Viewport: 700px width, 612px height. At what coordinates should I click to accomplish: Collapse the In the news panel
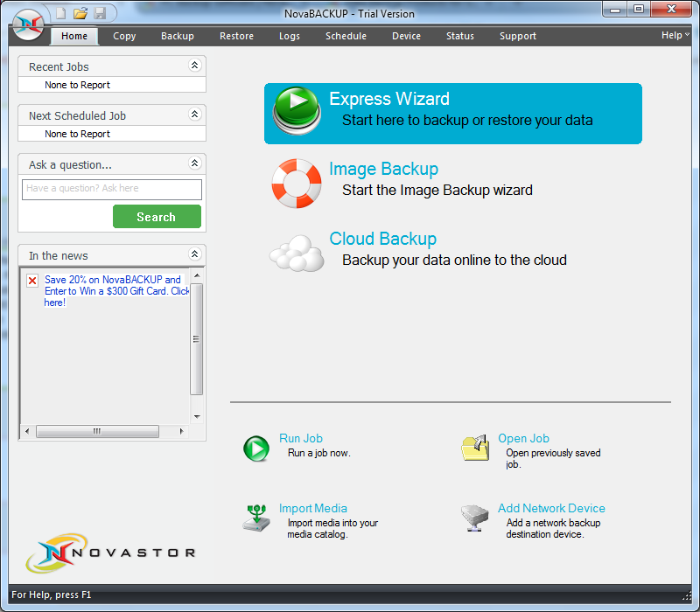point(194,255)
